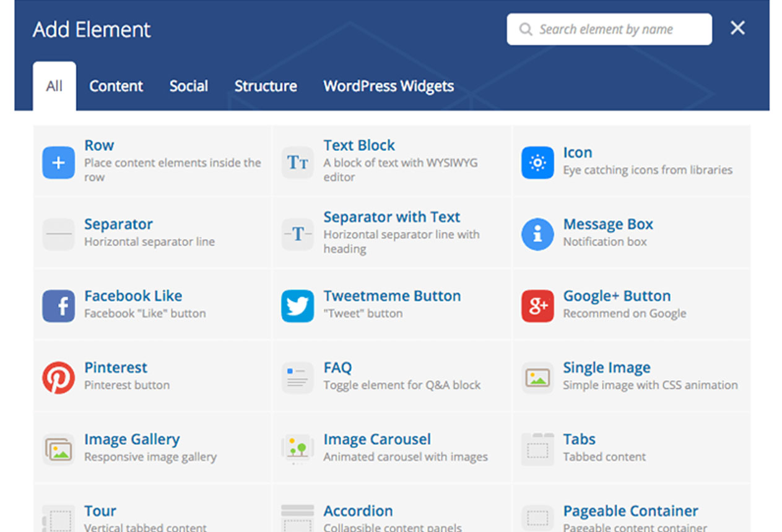Choose the Image Gallery element title

(x=132, y=439)
